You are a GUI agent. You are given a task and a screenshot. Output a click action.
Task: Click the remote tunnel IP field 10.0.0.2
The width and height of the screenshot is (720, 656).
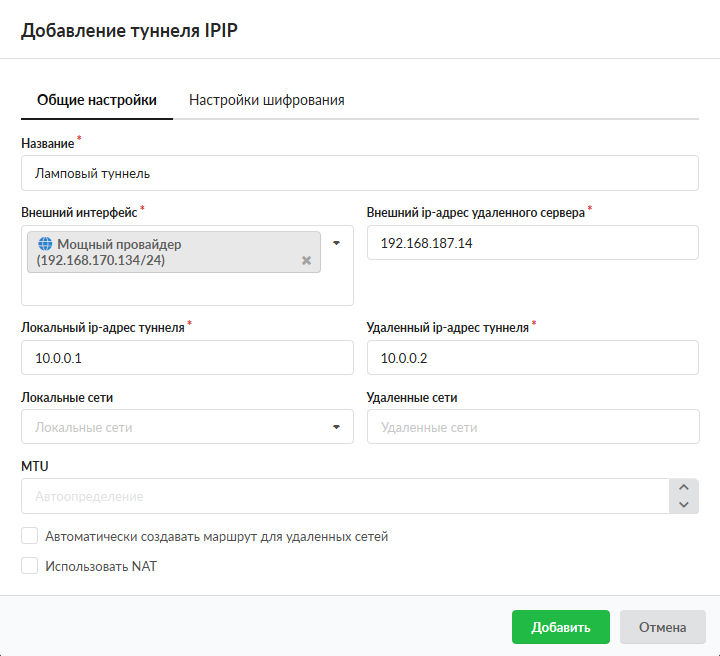[x=532, y=357]
